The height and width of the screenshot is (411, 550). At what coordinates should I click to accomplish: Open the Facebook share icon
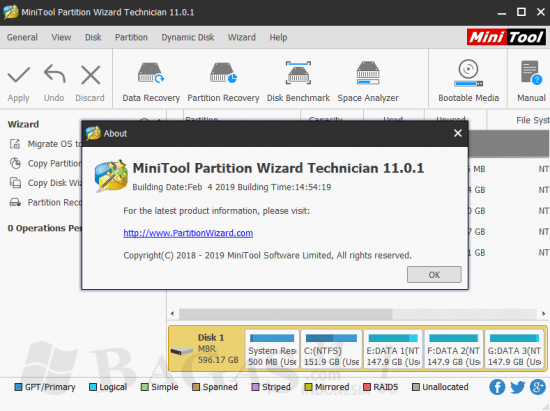[x=497, y=387]
